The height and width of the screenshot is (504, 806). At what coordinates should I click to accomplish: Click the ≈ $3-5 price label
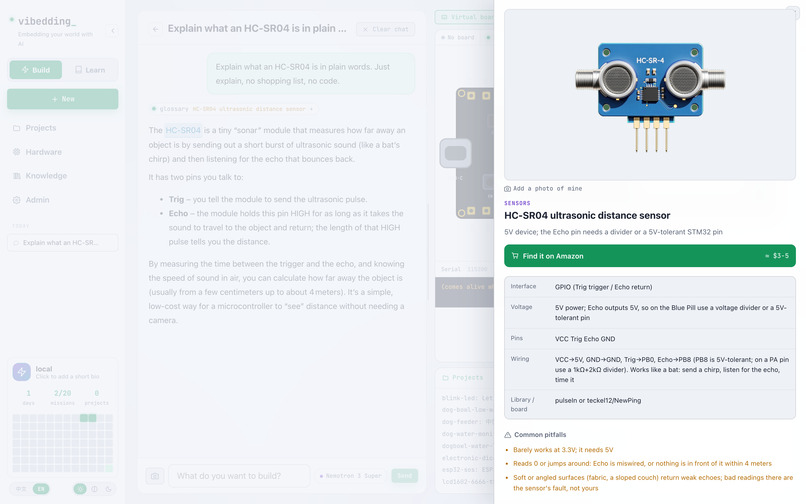777,256
